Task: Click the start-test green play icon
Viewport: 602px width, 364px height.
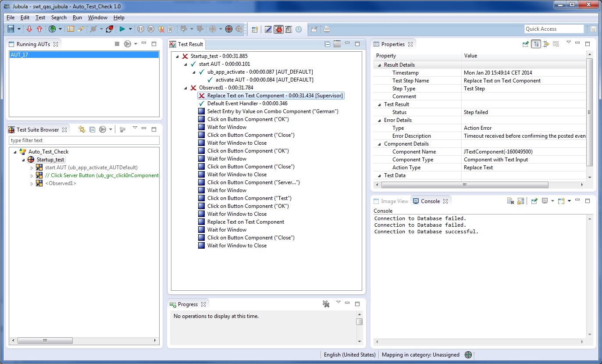Action: coord(122,29)
